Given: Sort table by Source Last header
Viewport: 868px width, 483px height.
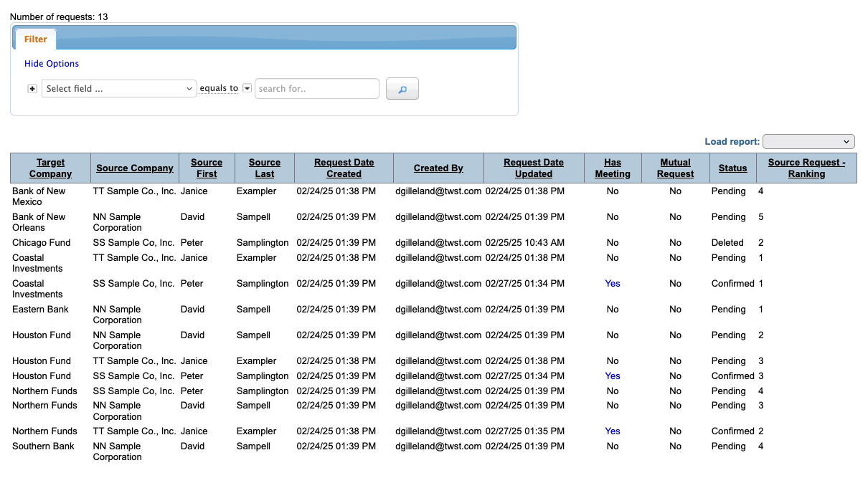Looking at the screenshot, I should [265, 168].
